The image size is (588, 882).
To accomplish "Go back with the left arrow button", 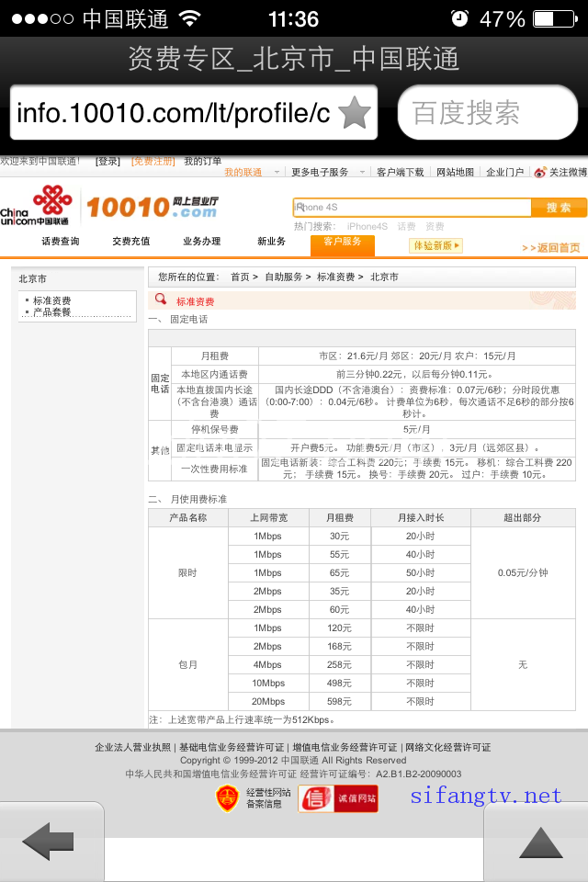I will [x=49, y=842].
